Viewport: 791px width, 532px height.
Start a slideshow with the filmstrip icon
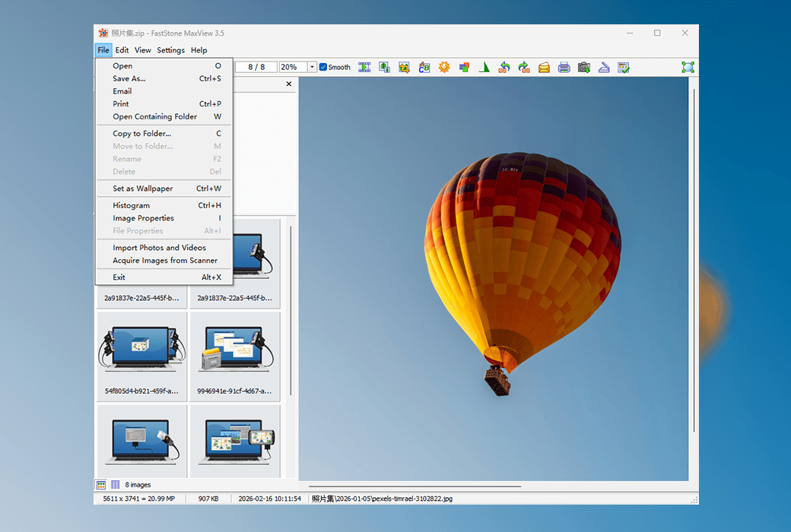pos(364,67)
